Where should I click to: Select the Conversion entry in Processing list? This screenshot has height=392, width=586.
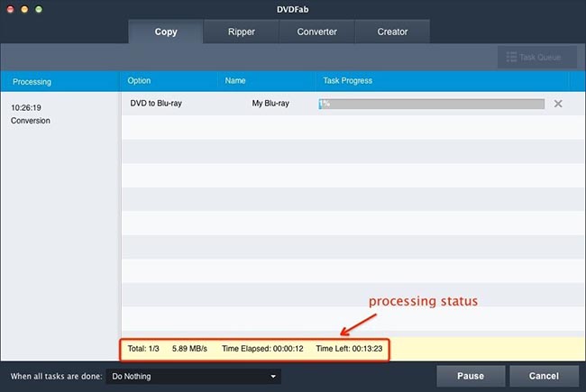tap(31, 121)
